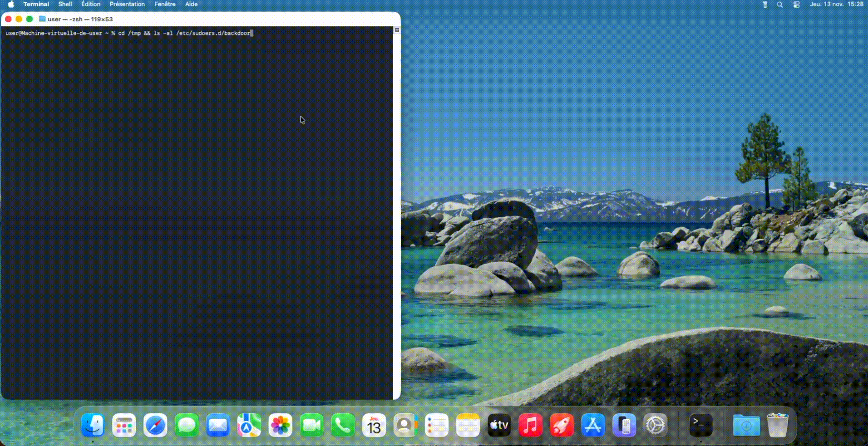Open Spotlight search in menu bar

coord(779,5)
